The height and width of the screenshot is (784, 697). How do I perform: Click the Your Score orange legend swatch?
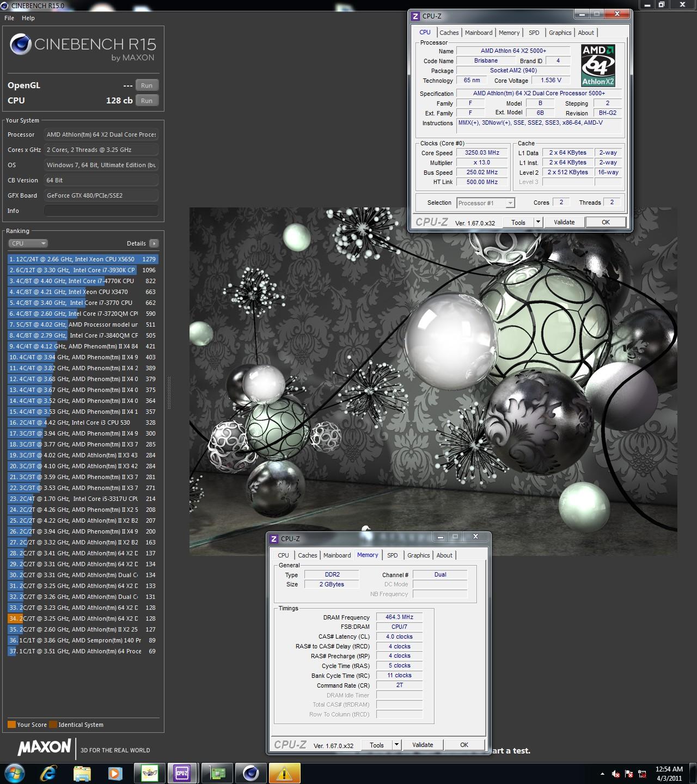11,725
